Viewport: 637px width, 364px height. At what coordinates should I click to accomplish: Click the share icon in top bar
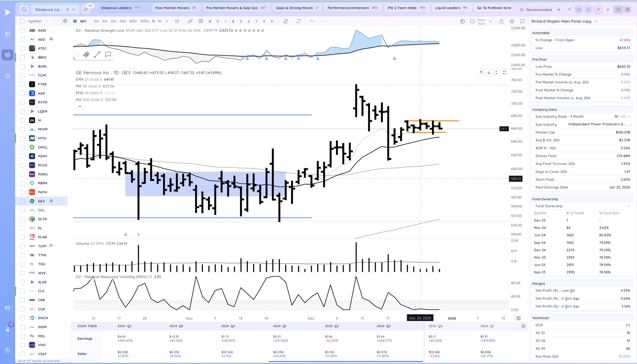pyautogui.click(x=569, y=9)
